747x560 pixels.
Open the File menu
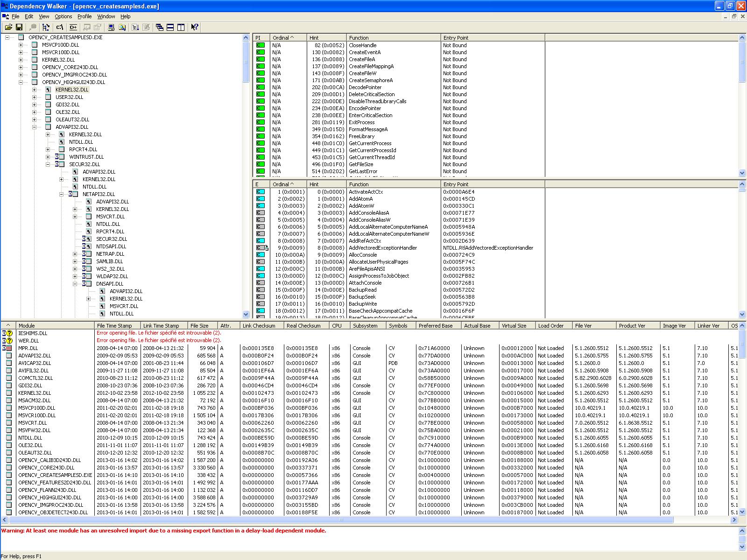[x=15, y=16]
